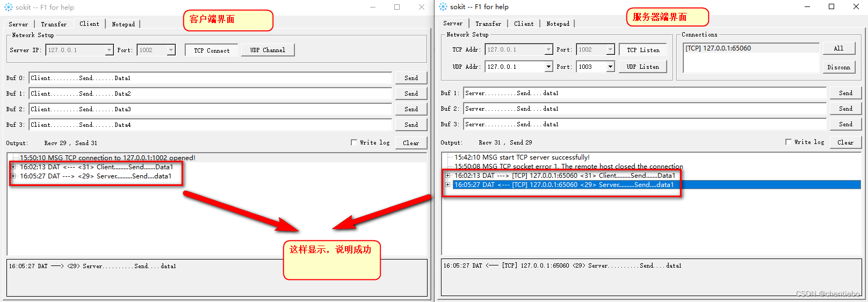
Task: Clear the server output log
Action: pos(845,142)
